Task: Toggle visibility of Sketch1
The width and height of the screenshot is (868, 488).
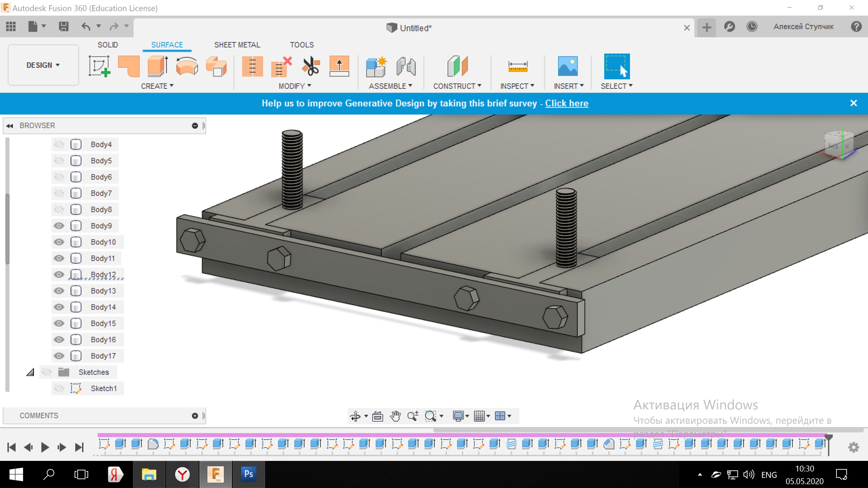Action: pyautogui.click(x=59, y=388)
